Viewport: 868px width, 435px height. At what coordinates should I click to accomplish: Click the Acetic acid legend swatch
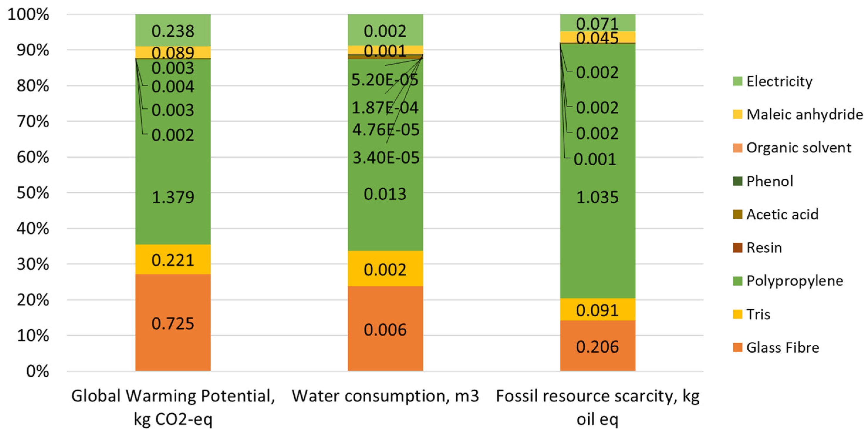click(738, 214)
